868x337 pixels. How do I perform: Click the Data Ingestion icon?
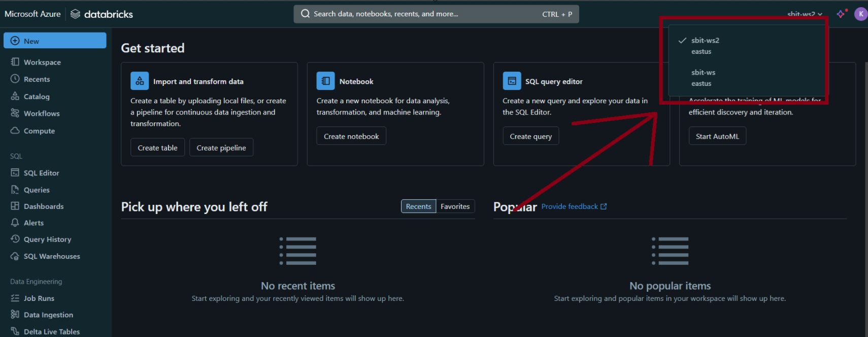[15, 315]
